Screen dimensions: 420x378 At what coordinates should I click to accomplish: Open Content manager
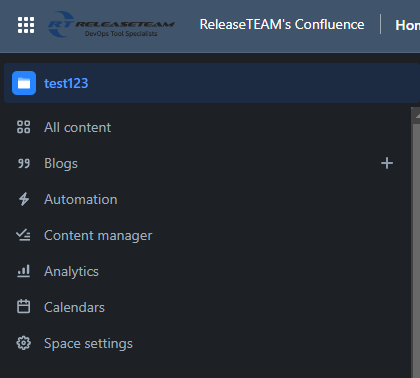[98, 236]
